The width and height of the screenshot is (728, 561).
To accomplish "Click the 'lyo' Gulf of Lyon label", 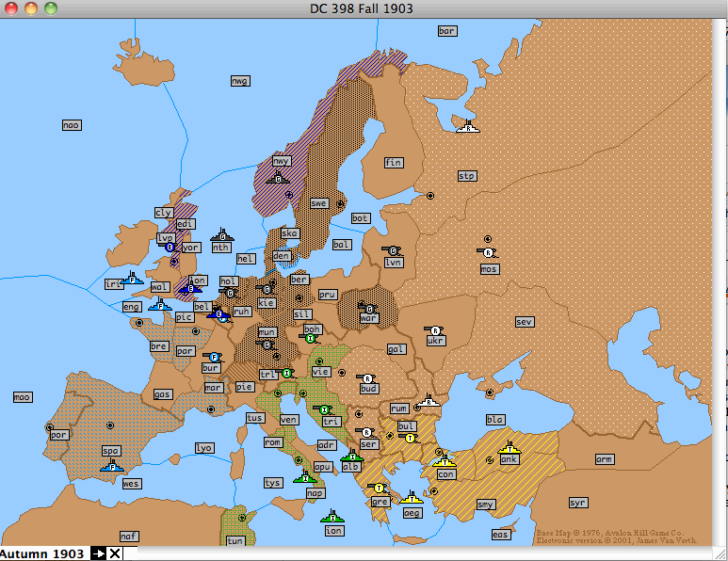I will (204, 448).
